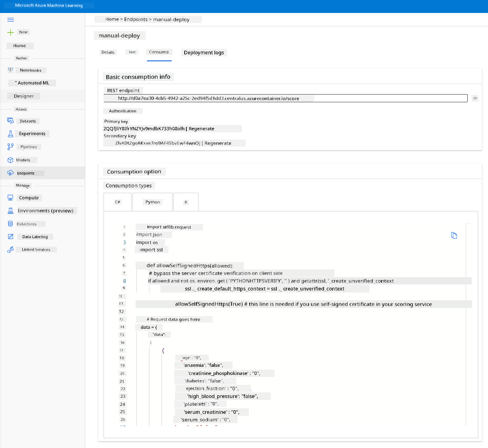Image resolution: width=488 pixels, height=448 pixels.
Task: Open Designer from the sidebar
Action: point(24,96)
